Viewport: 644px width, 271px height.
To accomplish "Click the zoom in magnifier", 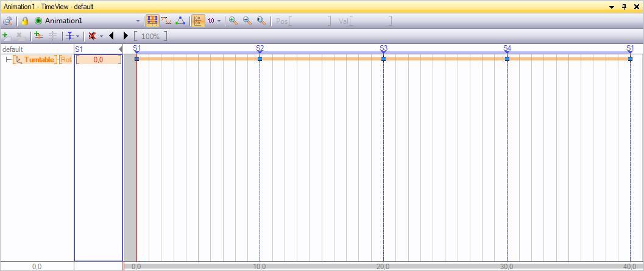I will point(233,20).
